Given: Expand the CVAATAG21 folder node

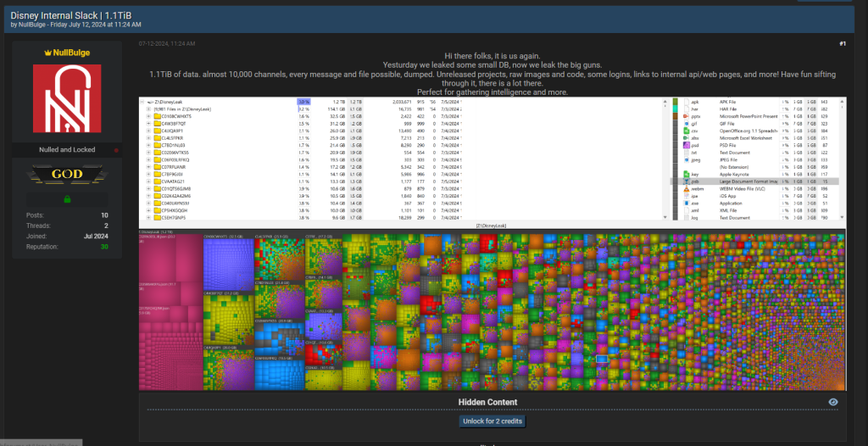Looking at the screenshot, I should 150,181.
